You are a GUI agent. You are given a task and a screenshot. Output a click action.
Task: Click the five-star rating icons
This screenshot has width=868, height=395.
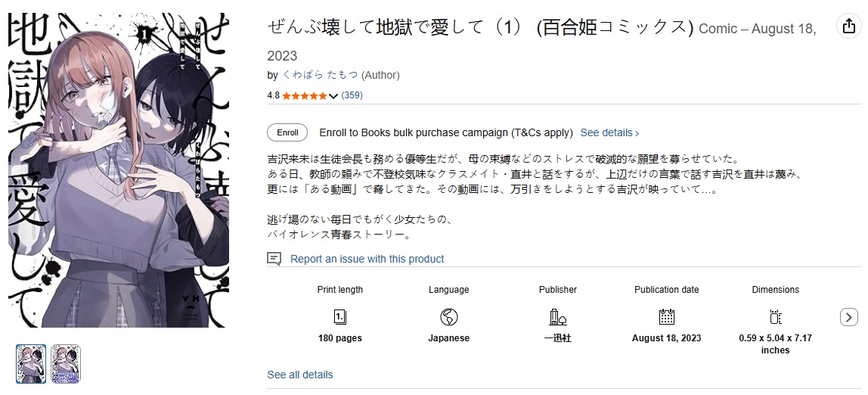tap(304, 95)
